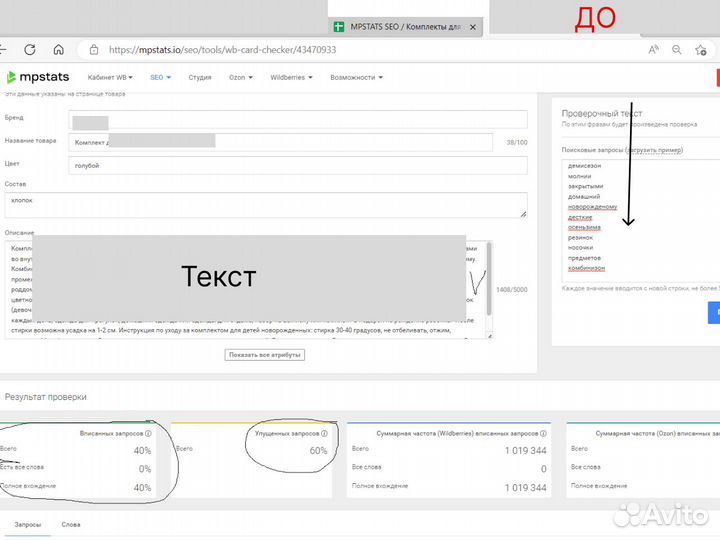The width and height of the screenshot is (720, 540).
Task: Click the Описание textarea scrollbar
Action: pos(489,278)
